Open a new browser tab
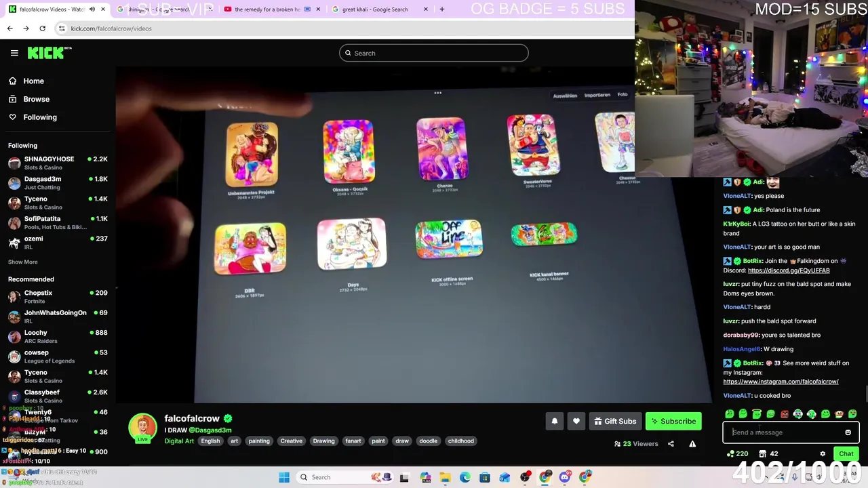This screenshot has height=488, width=868. [441, 9]
